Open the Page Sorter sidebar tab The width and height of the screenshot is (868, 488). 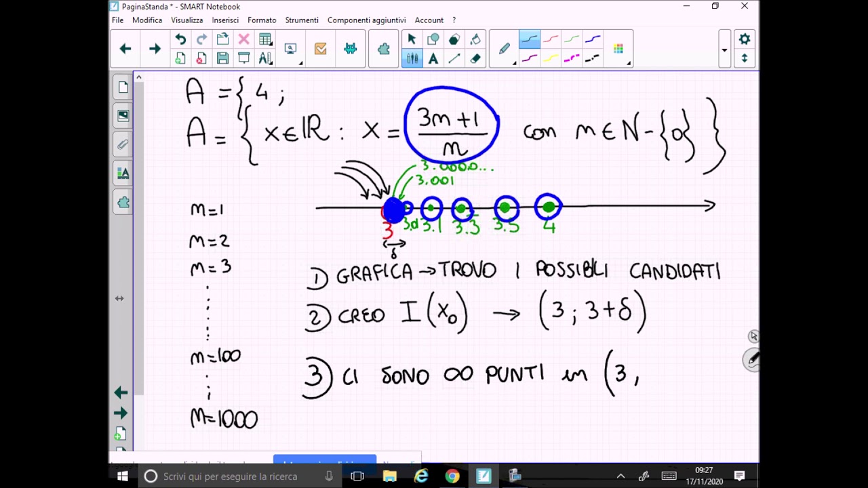(123, 87)
